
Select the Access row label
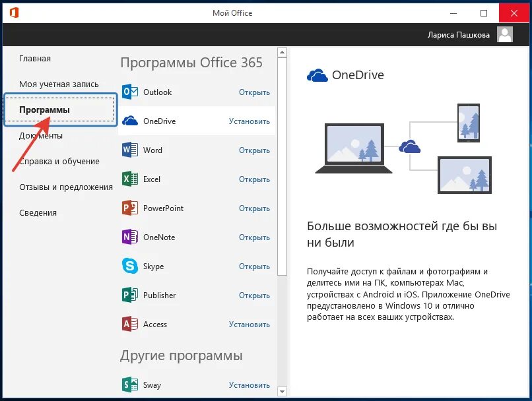155,324
